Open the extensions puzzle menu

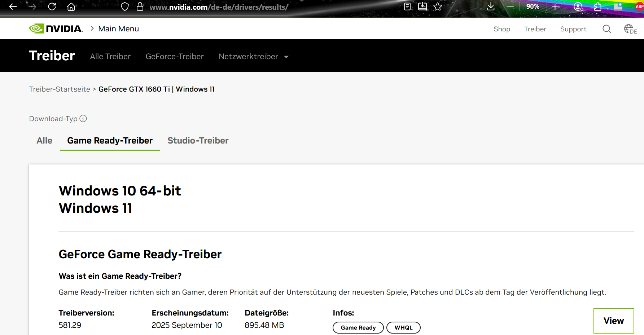(598, 7)
